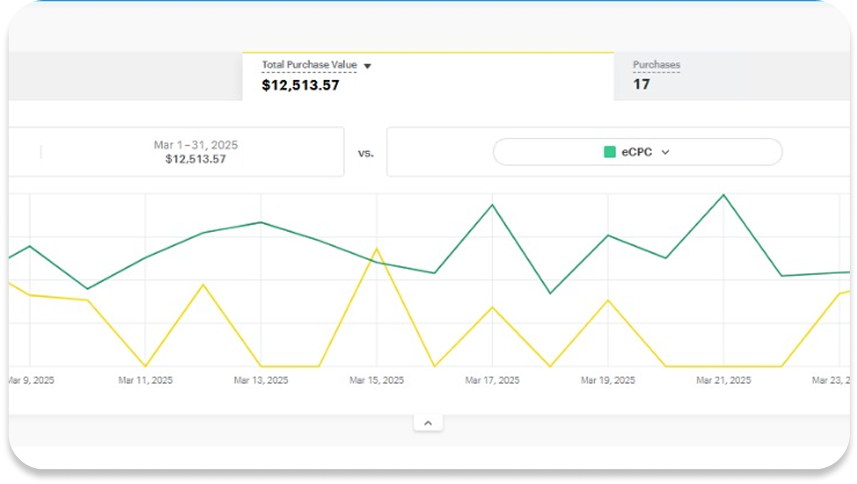Click the Mar 15, 2025 axis label

pyautogui.click(x=376, y=381)
